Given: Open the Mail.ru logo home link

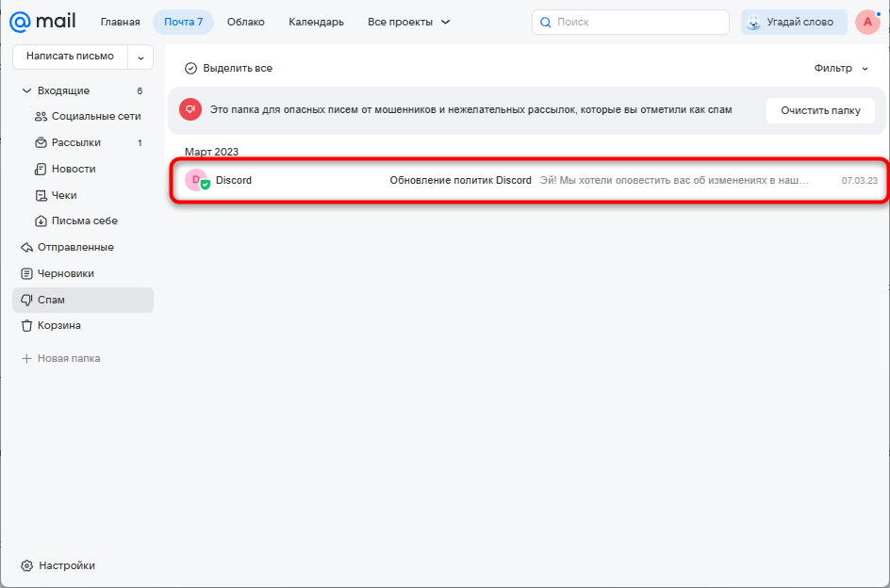Looking at the screenshot, I should [x=42, y=22].
